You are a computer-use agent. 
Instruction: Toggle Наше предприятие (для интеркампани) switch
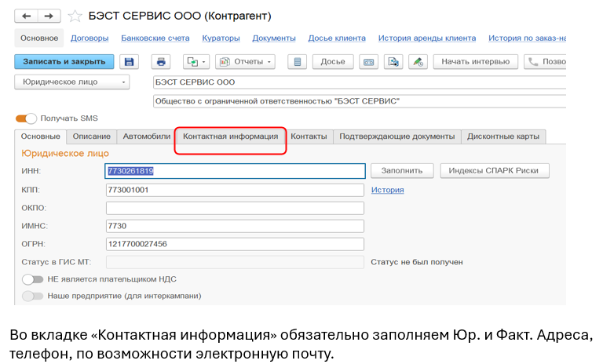pyautogui.click(x=32, y=296)
